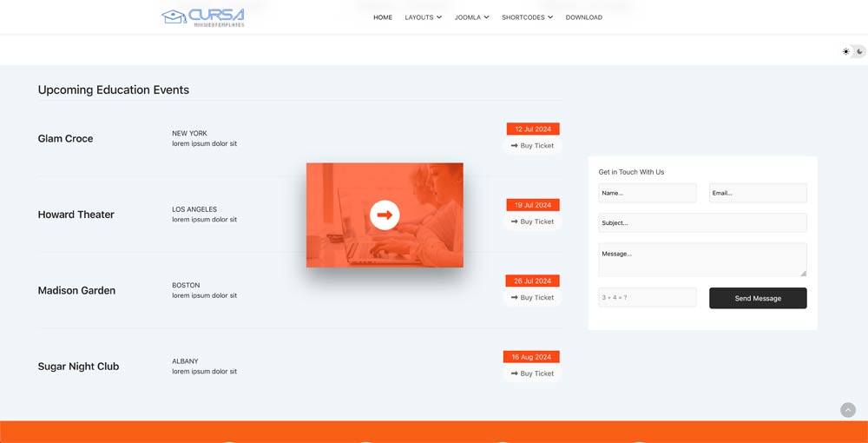
Task: Expand the Layouts dropdown menu
Action: [423, 17]
